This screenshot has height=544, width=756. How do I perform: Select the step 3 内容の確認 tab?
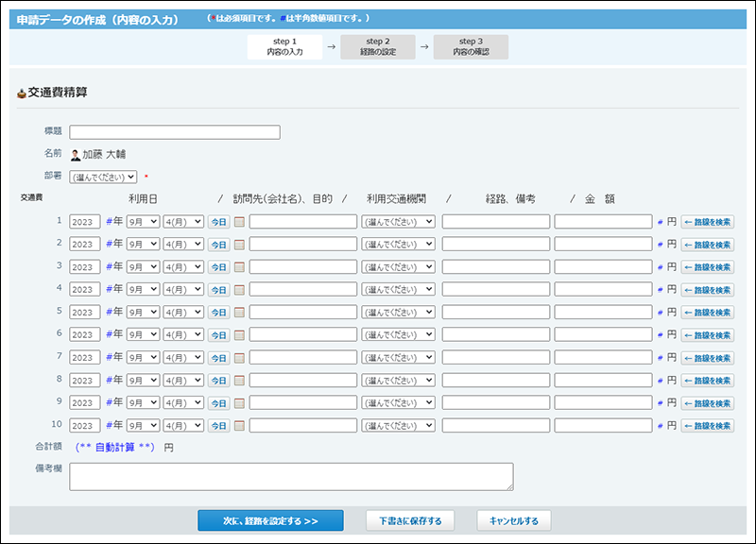point(471,46)
